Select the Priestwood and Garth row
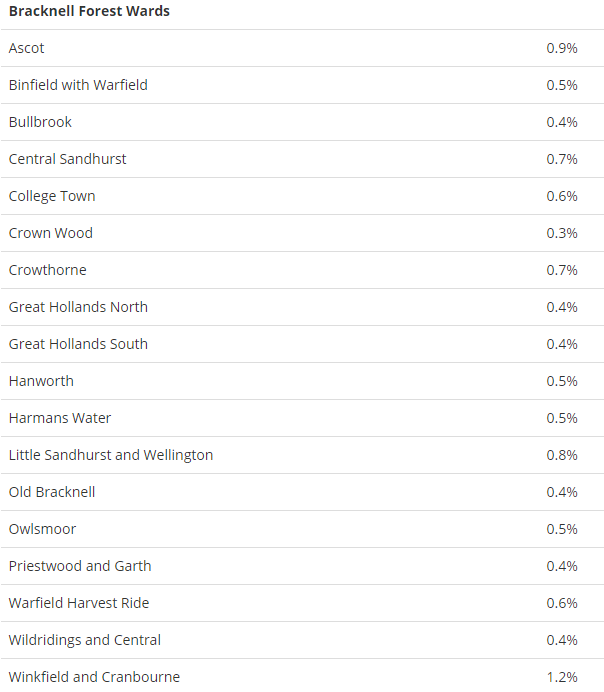The image size is (604, 692). pos(302,566)
